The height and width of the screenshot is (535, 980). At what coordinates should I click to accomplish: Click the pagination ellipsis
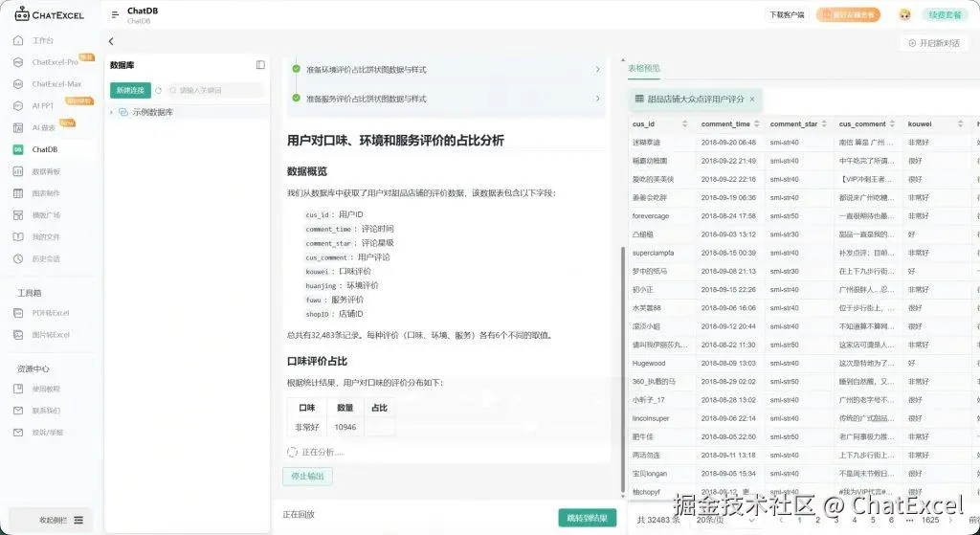pyautogui.click(x=909, y=520)
